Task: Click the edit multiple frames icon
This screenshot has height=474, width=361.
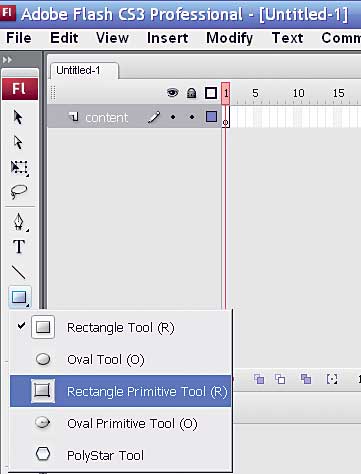Action: click(306, 379)
